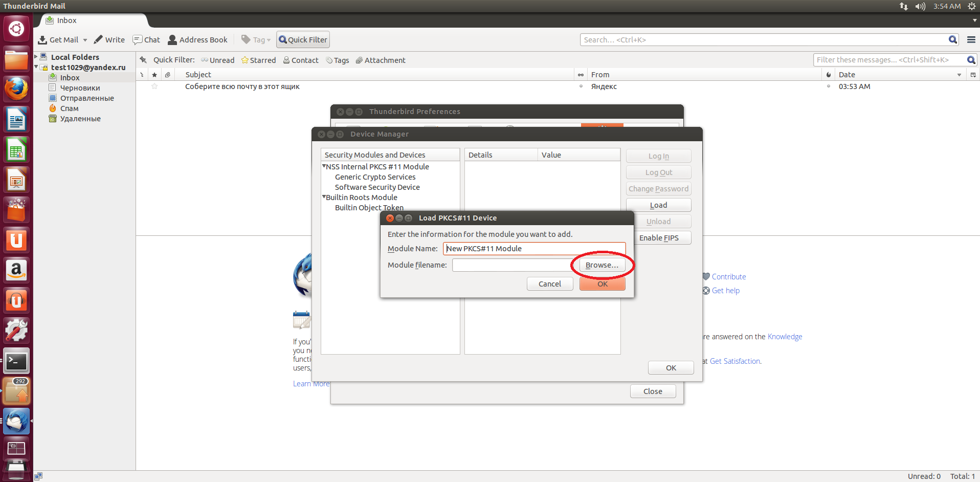
Task: Open the workspace switcher icon
Action: point(16,449)
